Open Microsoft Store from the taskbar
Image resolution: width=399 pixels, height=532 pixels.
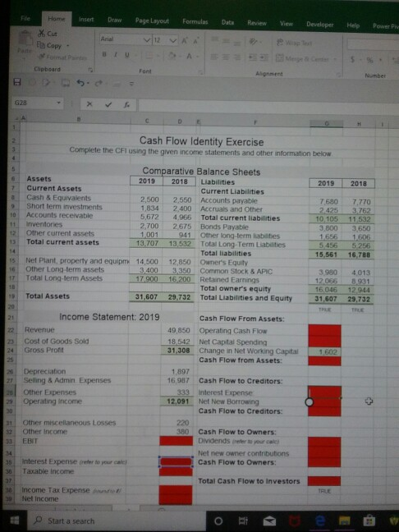click(369, 520)
